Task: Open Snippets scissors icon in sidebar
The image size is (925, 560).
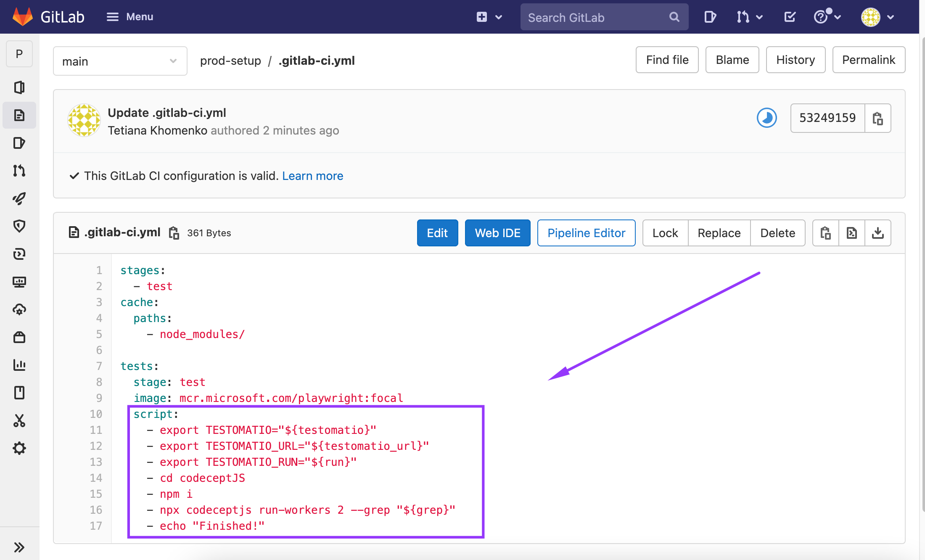Action: point(19,420)
